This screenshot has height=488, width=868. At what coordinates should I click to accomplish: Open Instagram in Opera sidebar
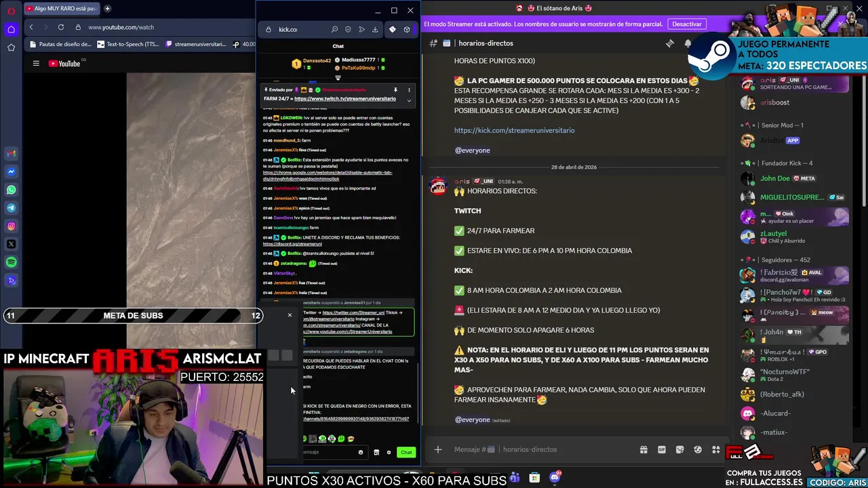click(x=12, y=226)
